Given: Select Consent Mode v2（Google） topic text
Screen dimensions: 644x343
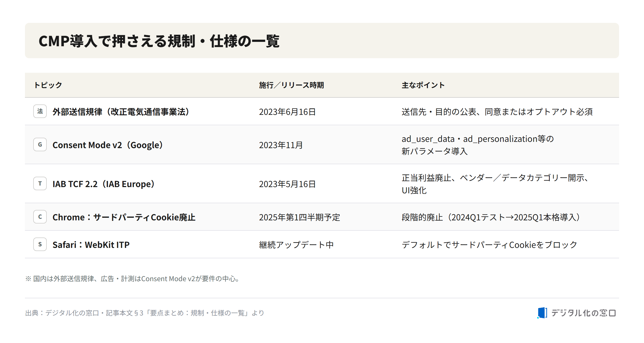Looking at the screenshot, I should 108,145.
